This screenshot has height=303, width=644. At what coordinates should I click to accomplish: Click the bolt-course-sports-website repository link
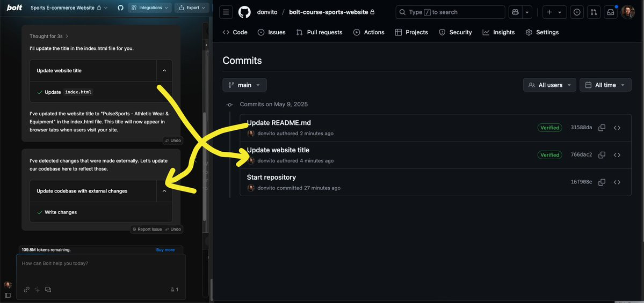coord(329,12)
